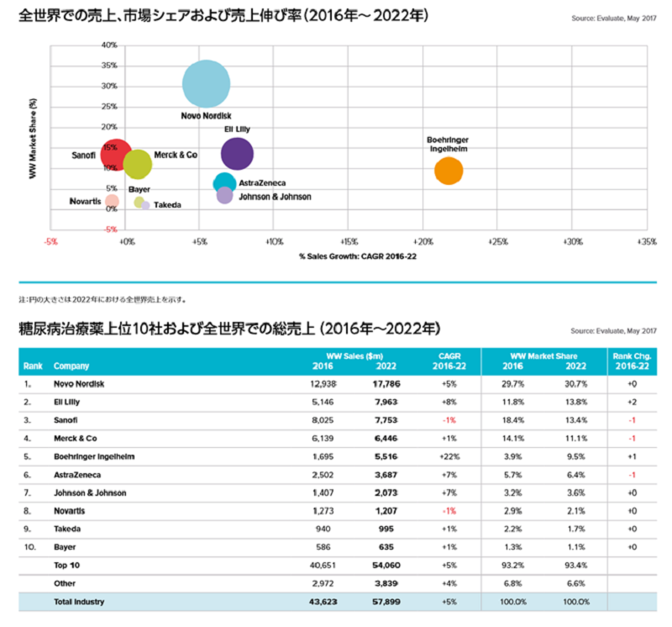The width and height of the screenshot is (672, 627).
Task: Click the Bayer label in the bubble chart
Action: [139, 189]
